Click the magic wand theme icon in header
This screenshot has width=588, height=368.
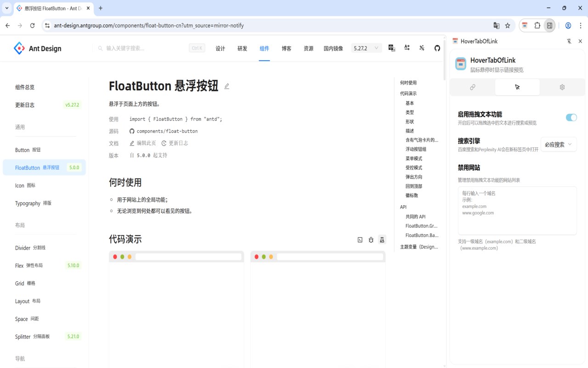[422, 48]
